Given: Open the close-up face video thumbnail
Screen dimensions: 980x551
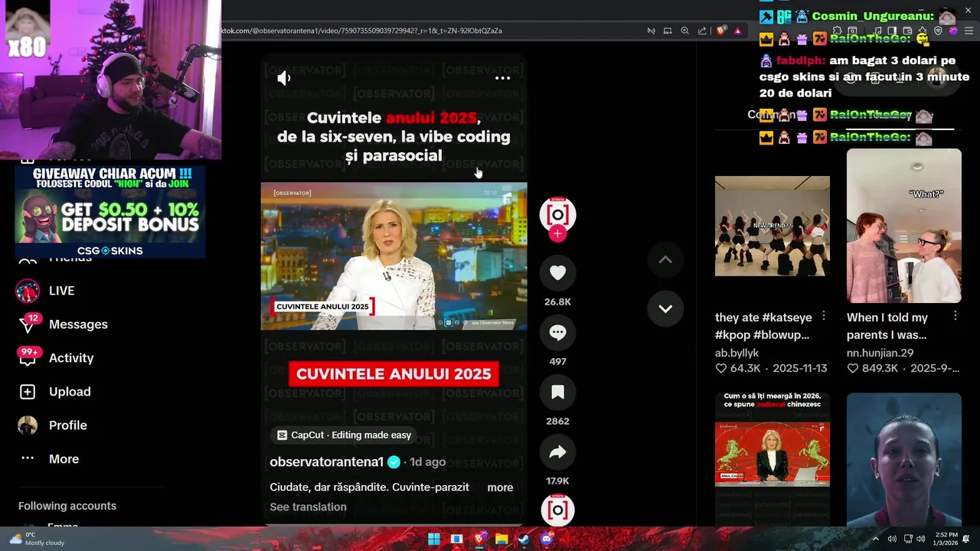Looking at the screenshot, I should pyautogui.click(x=903, y=459).
